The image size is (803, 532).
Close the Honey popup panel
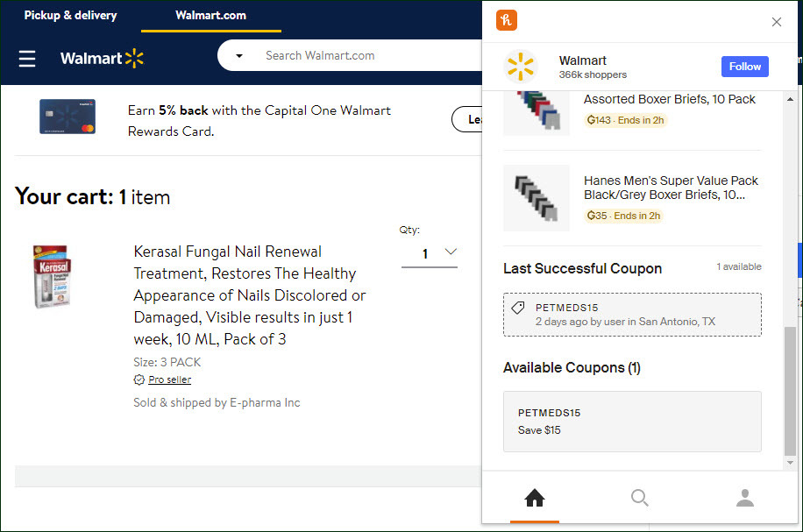777,22
